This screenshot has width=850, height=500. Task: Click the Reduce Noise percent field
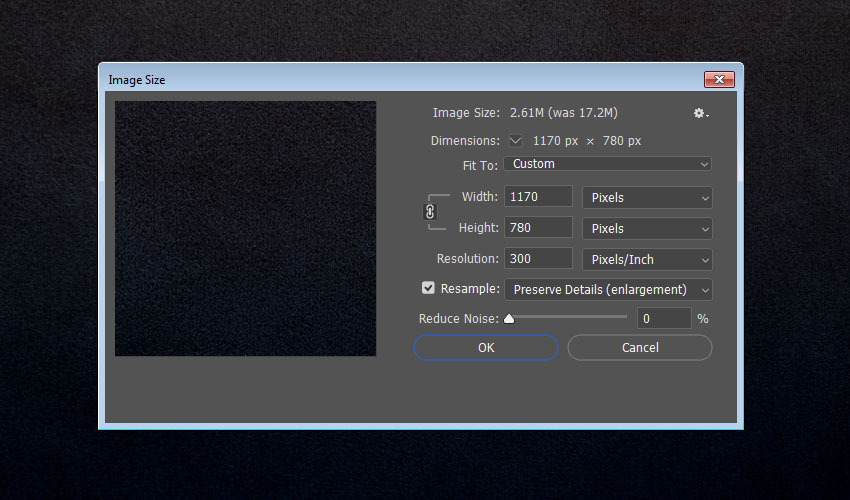coord(664,318)
